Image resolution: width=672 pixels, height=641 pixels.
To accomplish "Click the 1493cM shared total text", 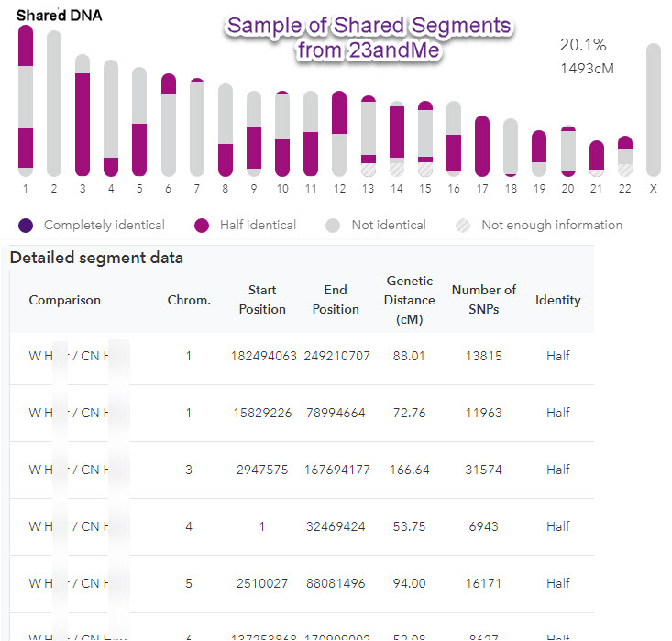I will (587, 68).
